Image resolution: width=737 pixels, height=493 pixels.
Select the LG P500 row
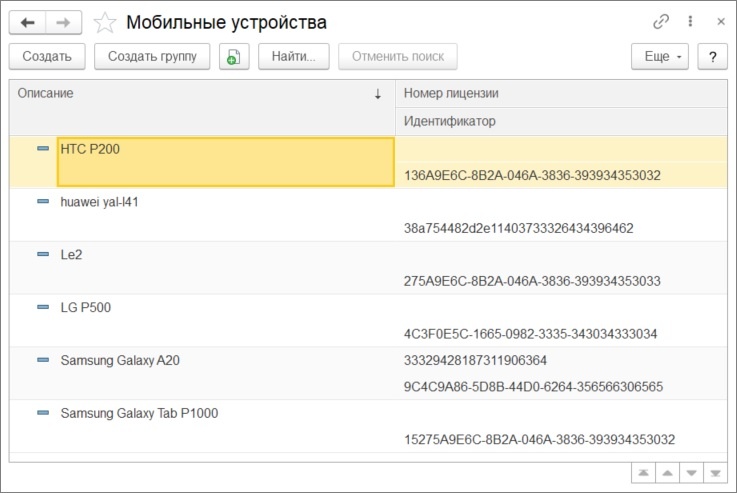[368, 321]
